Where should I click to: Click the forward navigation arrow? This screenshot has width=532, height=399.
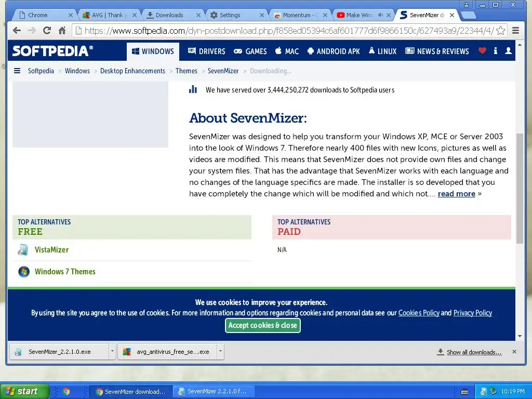click(x=32, y=31)
